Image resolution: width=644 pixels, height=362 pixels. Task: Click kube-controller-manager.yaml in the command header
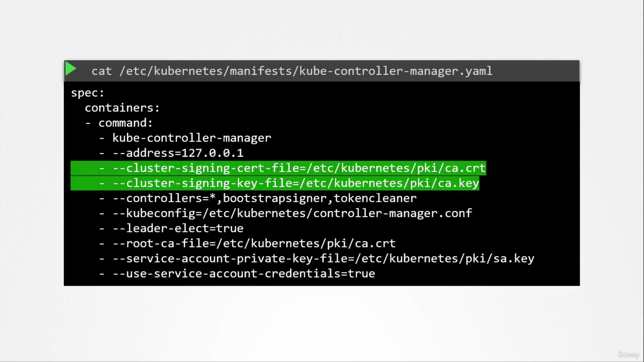(396, 71)
